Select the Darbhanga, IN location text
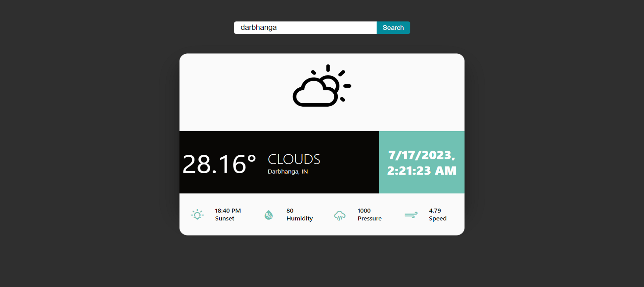The width and height of the screenshot is (644, 287). 288,172
